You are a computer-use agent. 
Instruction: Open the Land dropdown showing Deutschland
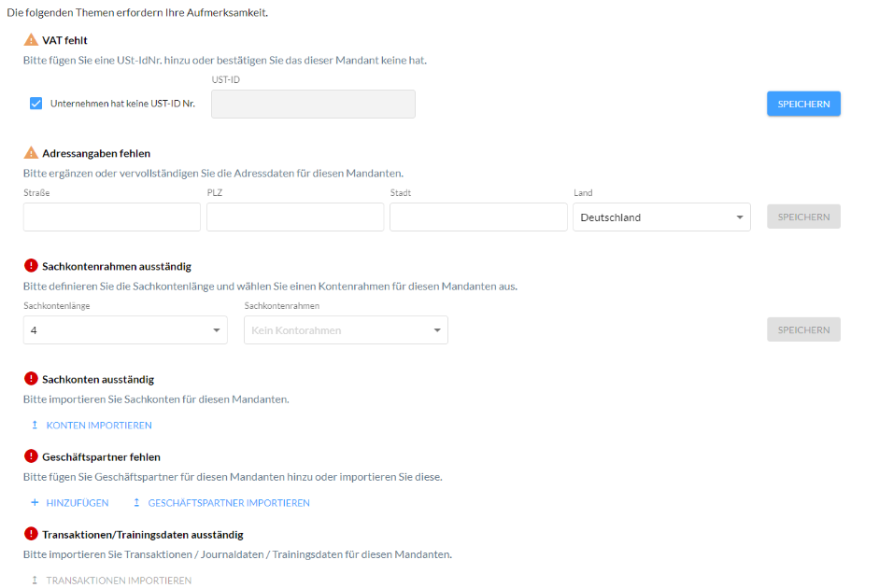pos(661,217)
